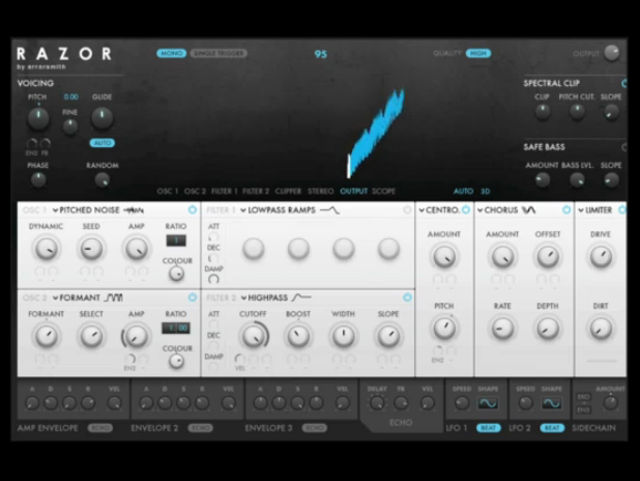Viewport: 640px width, 481px height.
Task: Enable Filter 1 Lowpass Ramps power button
Action: [x=407, y=210]
